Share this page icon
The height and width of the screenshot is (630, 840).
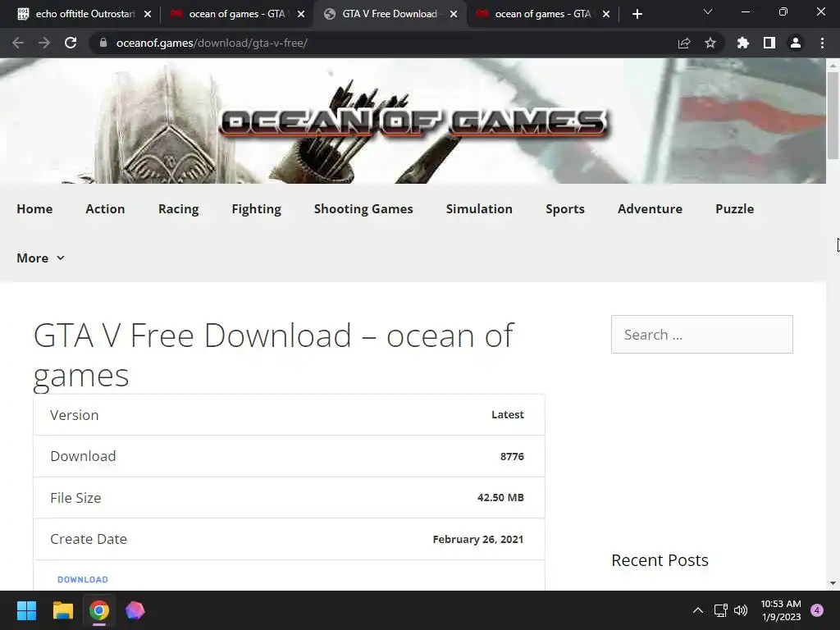tap(684, 43)
